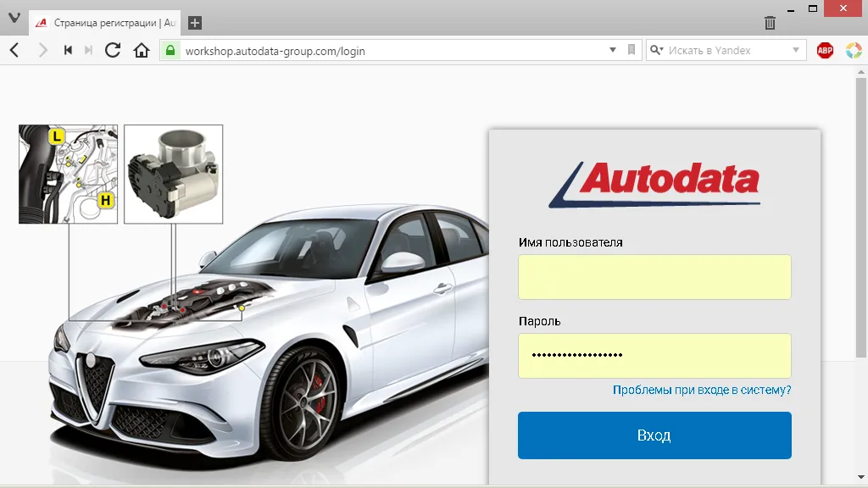Select the Autodata registration page tab
The image size is (868, 488).
coord(104,23)
